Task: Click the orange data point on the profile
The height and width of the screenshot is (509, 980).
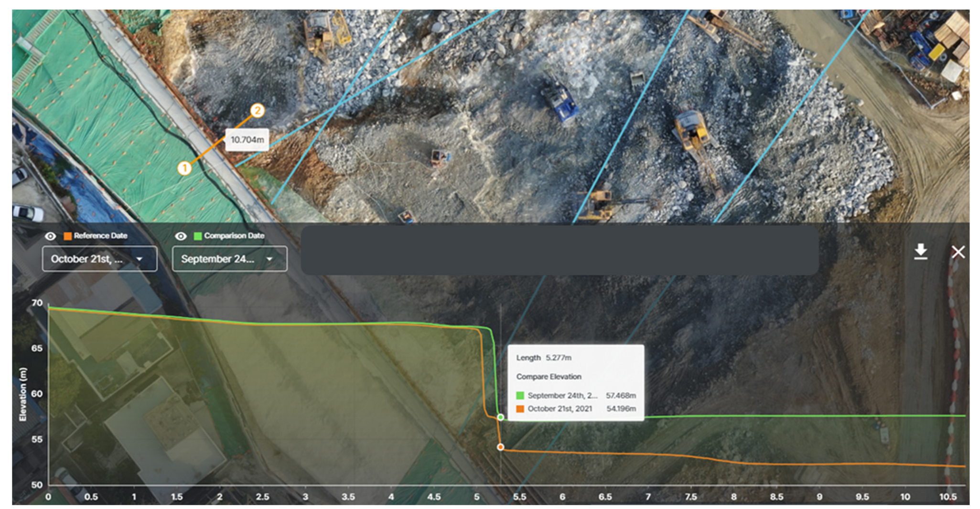Action: click(x=500, y=447)
